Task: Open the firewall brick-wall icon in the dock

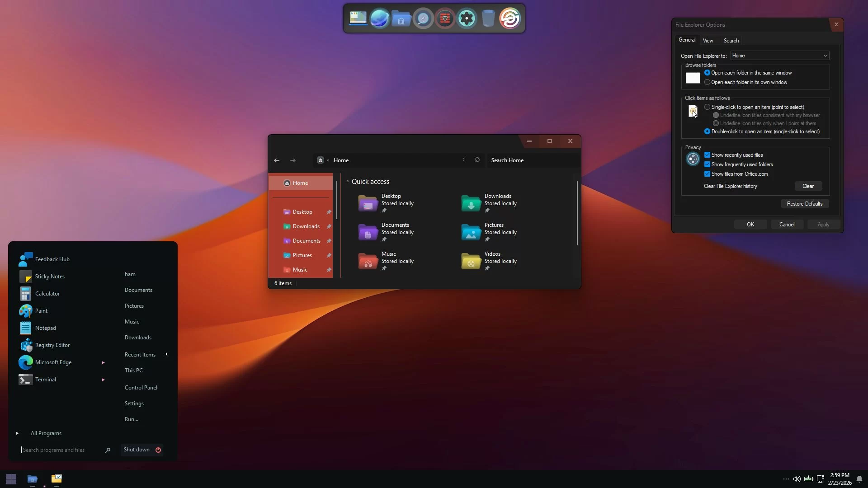Action: coord(445,19)
